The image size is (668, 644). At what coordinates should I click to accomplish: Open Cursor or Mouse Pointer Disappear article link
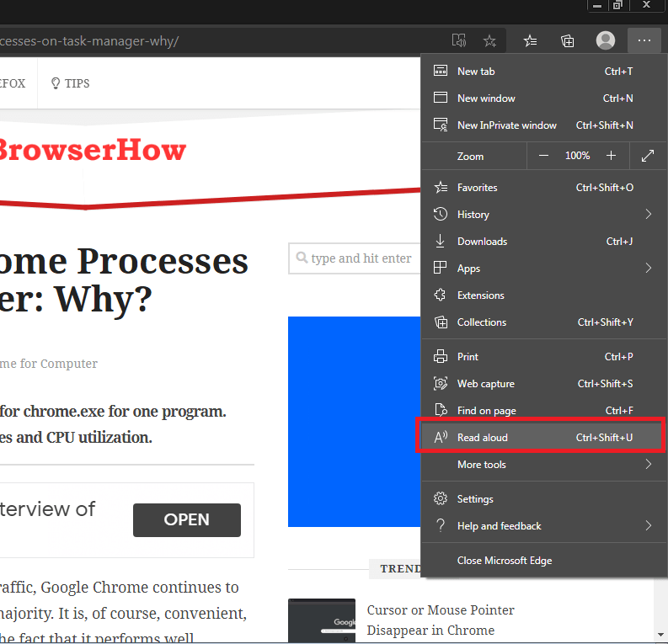coord(441,620)
